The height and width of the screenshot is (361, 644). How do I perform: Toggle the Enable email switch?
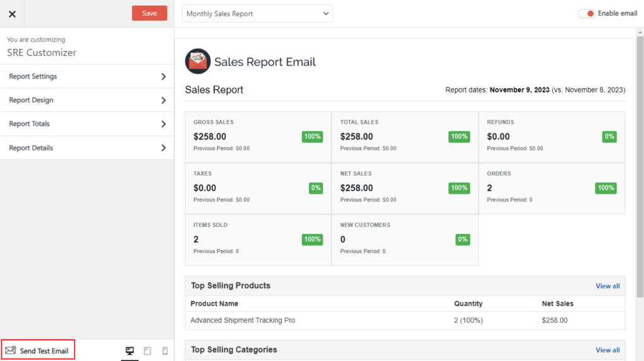coord(587,13)
